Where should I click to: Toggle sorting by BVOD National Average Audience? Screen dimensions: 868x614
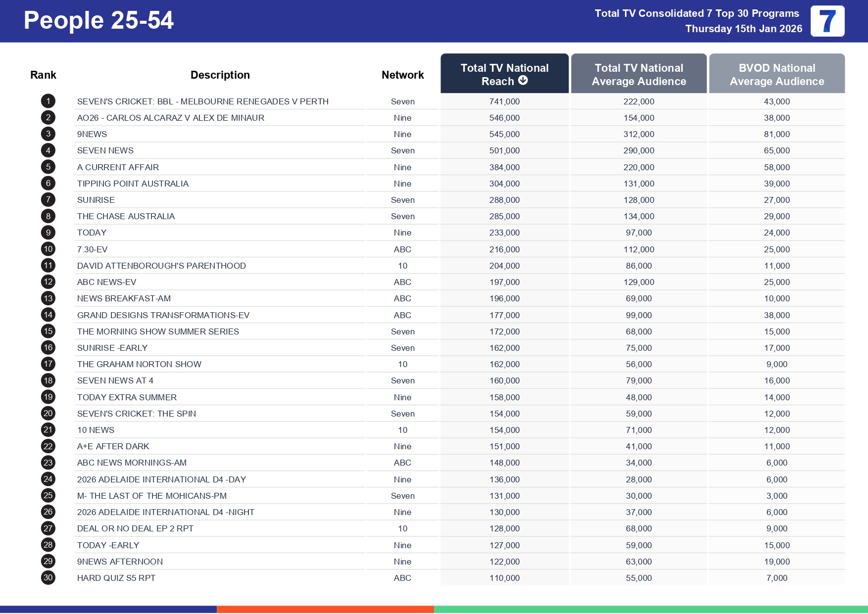pyautogui.click(x=776, y=73)
